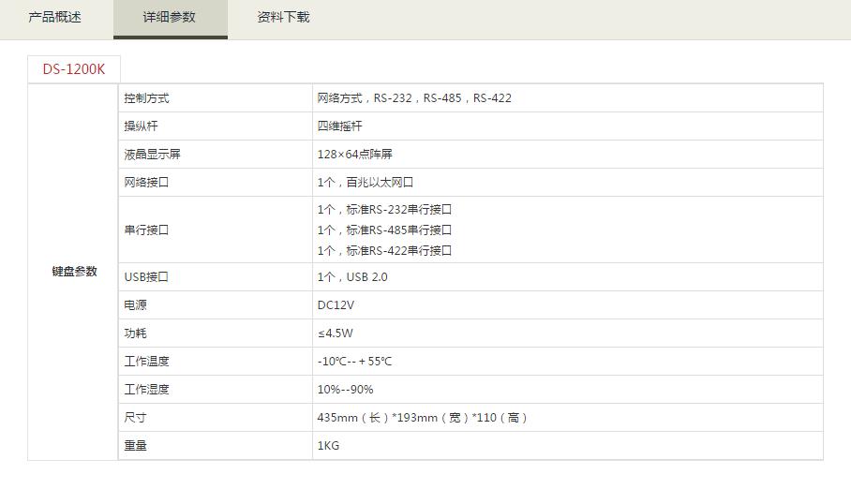
Task: Click the 网络接口 parameter label
Action: [x=147, y=183]
